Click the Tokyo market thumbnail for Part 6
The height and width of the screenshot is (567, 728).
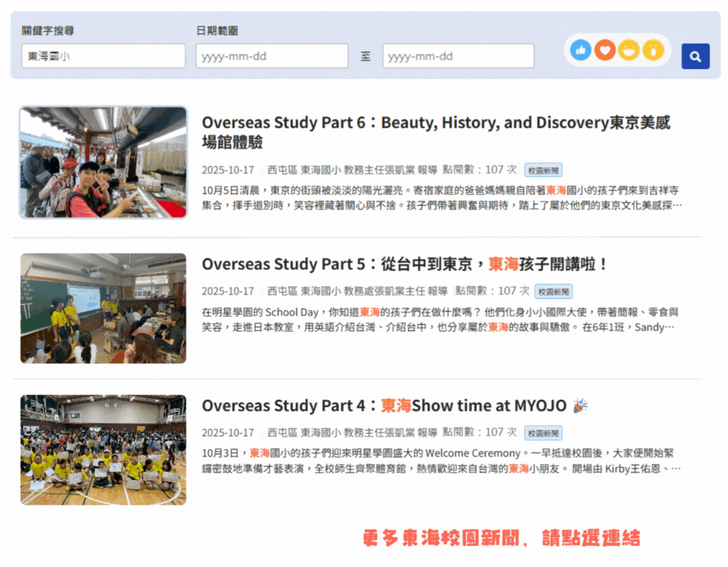click(x=103, y=162)
